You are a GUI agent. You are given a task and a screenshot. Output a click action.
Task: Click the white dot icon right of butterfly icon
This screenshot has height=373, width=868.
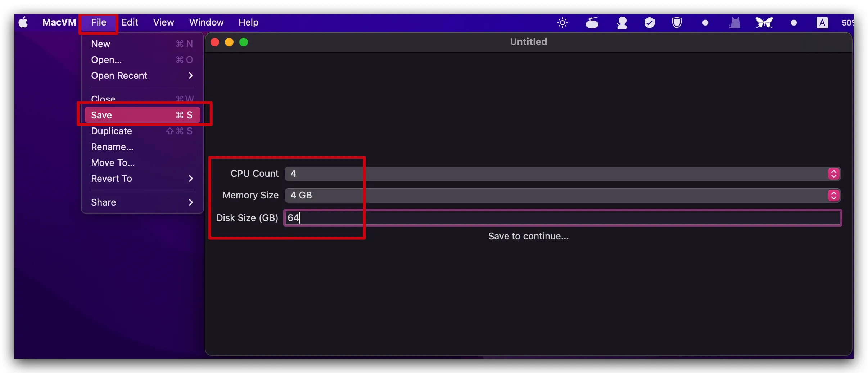coord(794,23)
